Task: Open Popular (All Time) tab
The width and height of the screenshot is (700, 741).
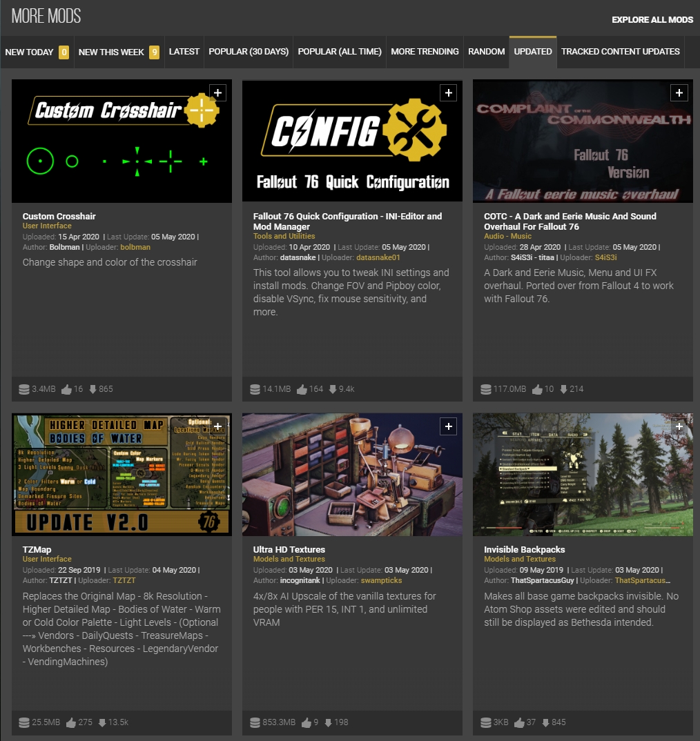Action: 340,52
